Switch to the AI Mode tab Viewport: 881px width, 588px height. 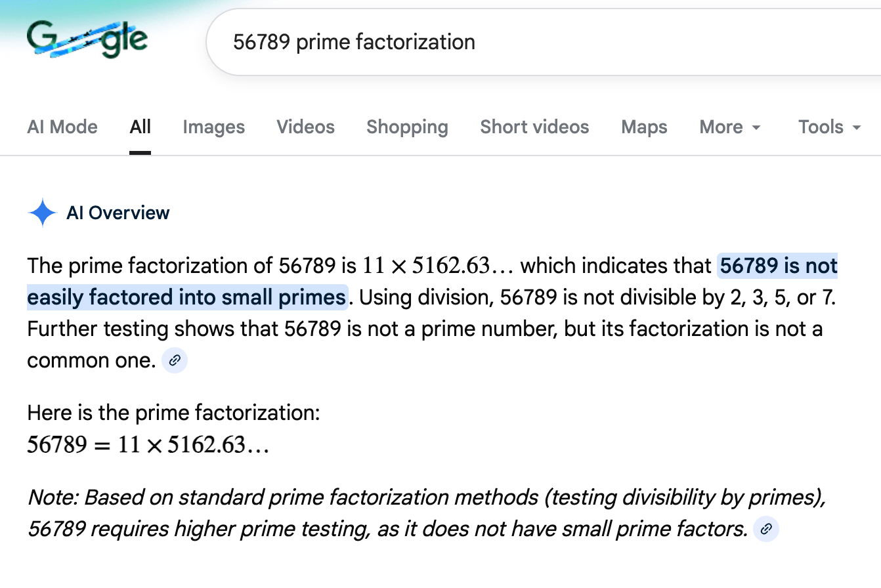(x=62, y=127)
